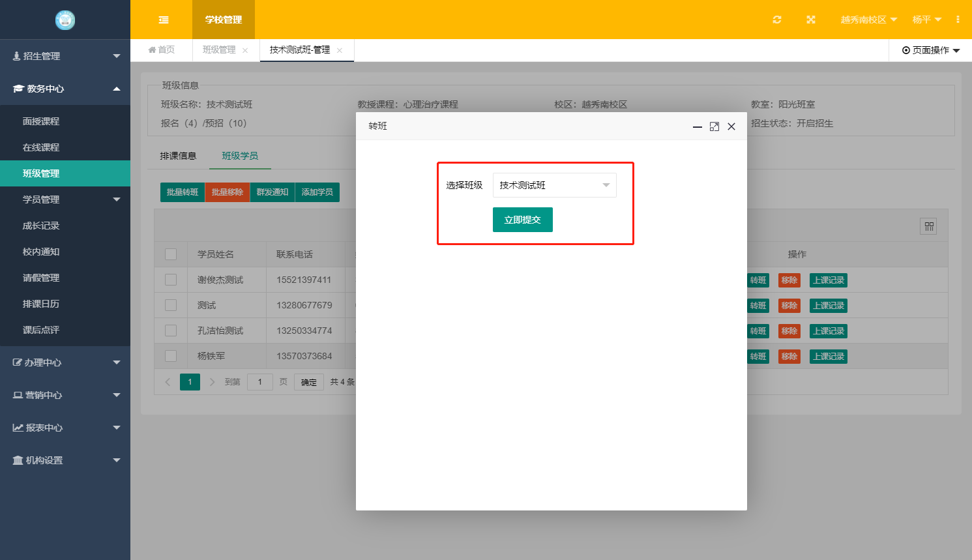This screenshot has height=560, width=972.
Task: Open 面授课程 in the sidebar
Action: 65,121
